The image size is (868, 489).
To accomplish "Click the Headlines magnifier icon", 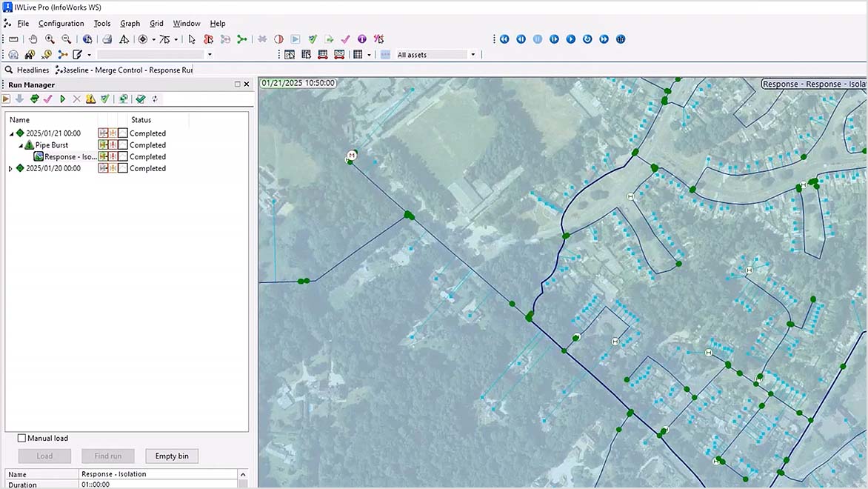I will coord(9,70).
